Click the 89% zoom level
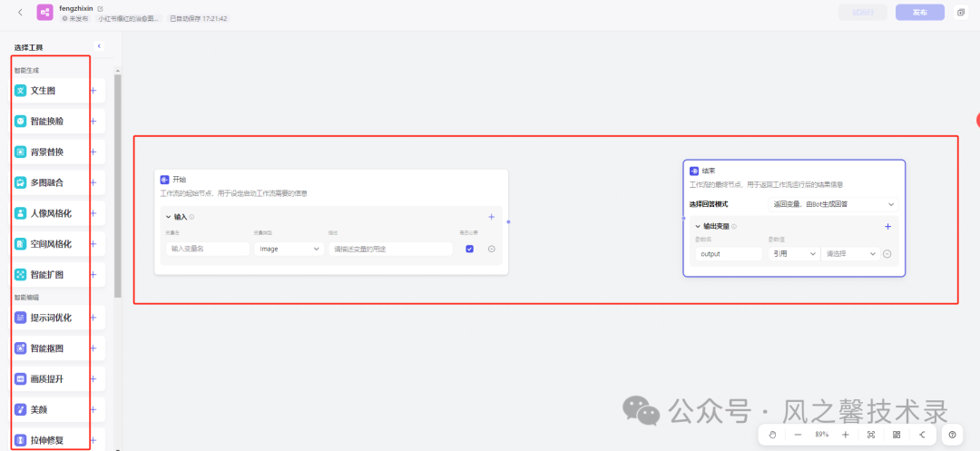Screen dimensions: 980x451 pyautogui.click(x=821, y=435)
